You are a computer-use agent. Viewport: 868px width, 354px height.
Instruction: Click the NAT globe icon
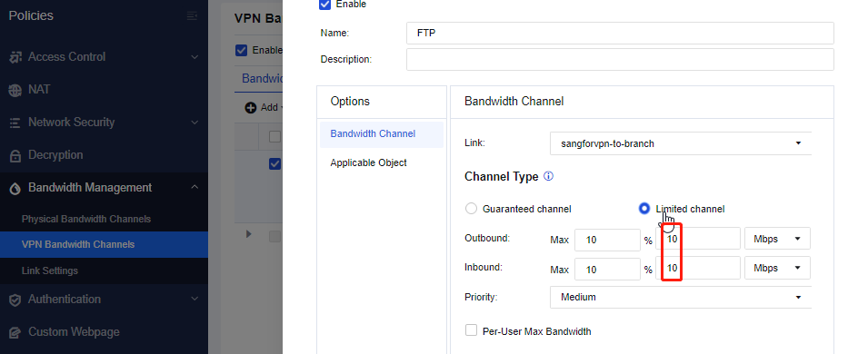(x=15, y=90)
